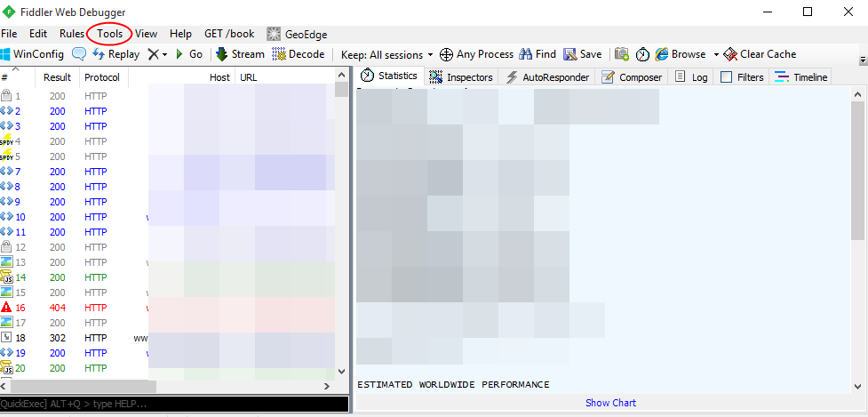Click Statistics panel scroll up arrow

(857, 93)
